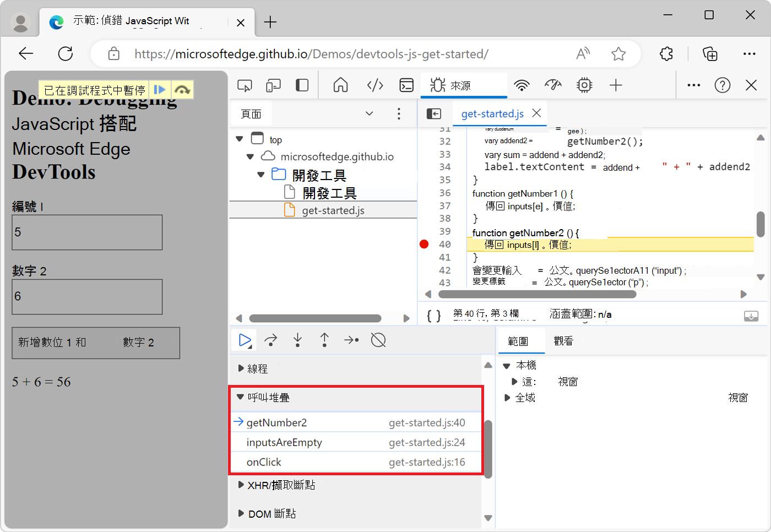Click the 新增數位 1 和 數字 2 button
The width and height of the screenshot is (771, 532).
pyautogui.click(x=96, y=343)
